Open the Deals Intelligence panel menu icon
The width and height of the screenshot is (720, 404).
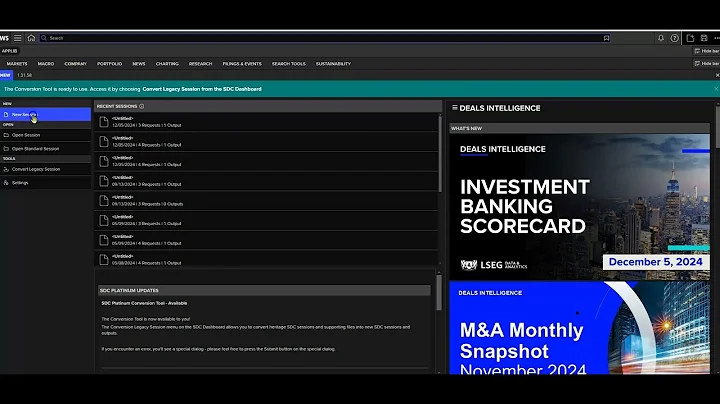pyautogui.click(x=455, y=108)
